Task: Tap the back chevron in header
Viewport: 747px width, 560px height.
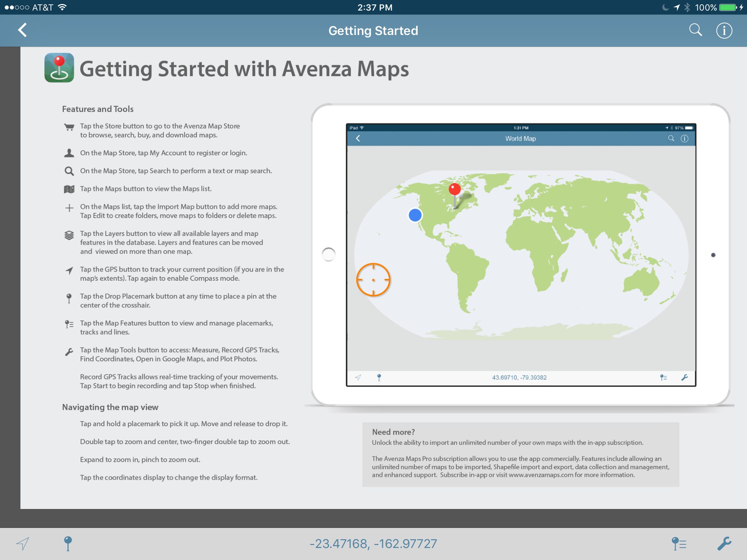Action: click(23, 30)
